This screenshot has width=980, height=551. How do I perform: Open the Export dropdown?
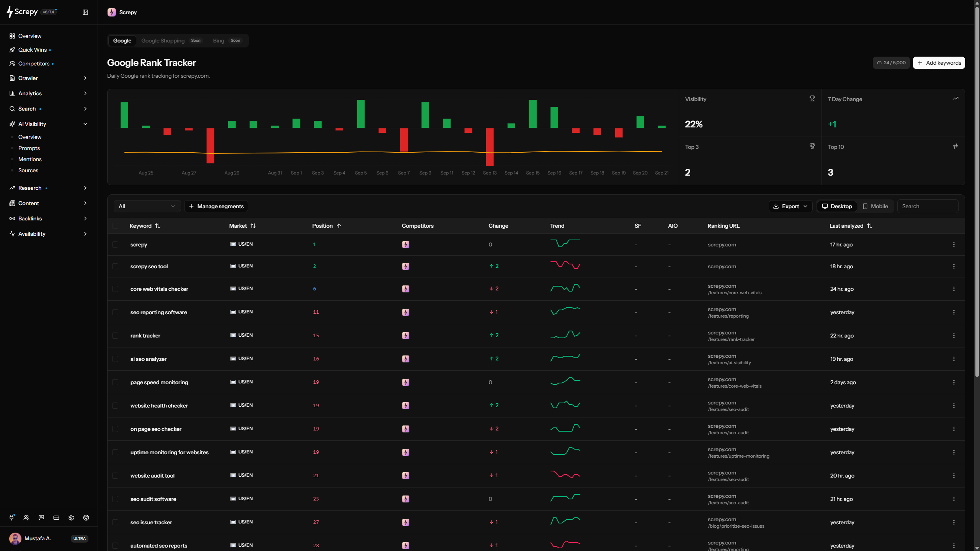tap(790, 206)
